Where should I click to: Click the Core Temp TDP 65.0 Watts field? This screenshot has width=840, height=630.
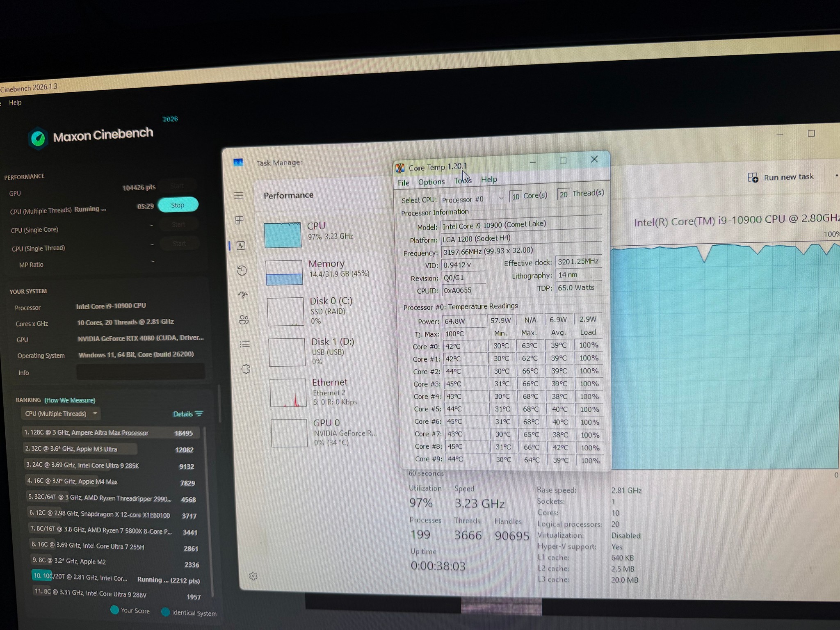coord(579,288)
